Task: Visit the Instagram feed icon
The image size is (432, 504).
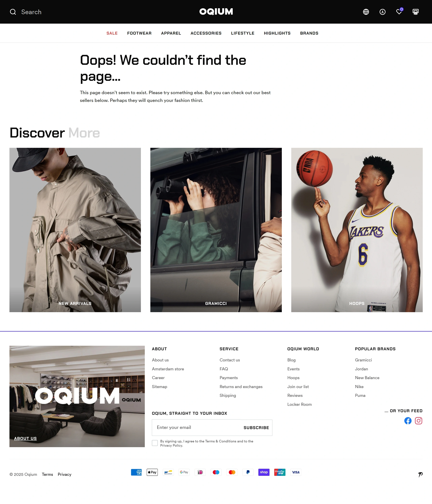Action: 418,421
